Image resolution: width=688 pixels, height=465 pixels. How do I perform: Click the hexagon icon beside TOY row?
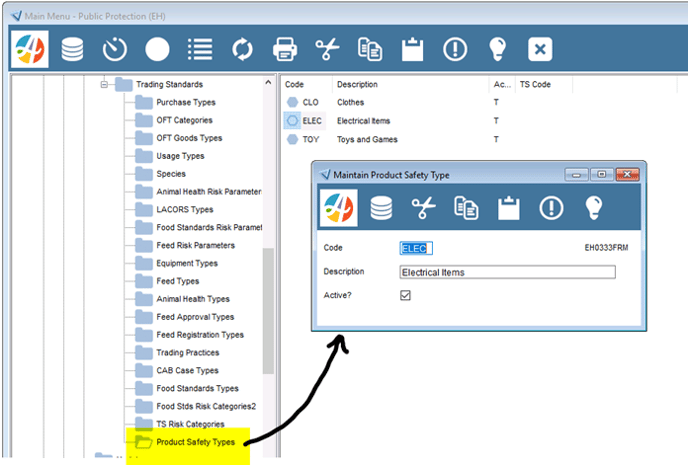(x=292, y=140)
